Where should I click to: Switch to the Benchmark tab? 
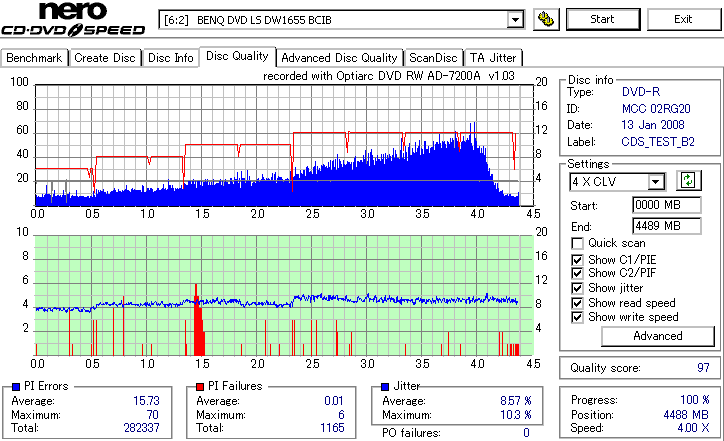pyautogui.click(x=34, y=58)
